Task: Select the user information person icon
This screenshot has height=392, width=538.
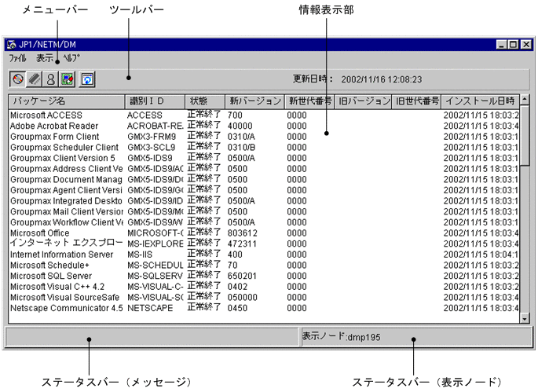Action: 50,79
